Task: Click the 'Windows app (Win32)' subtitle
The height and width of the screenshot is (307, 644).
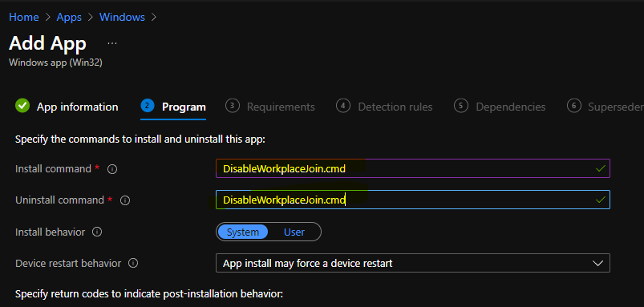Action: click(x=55, y=63)
